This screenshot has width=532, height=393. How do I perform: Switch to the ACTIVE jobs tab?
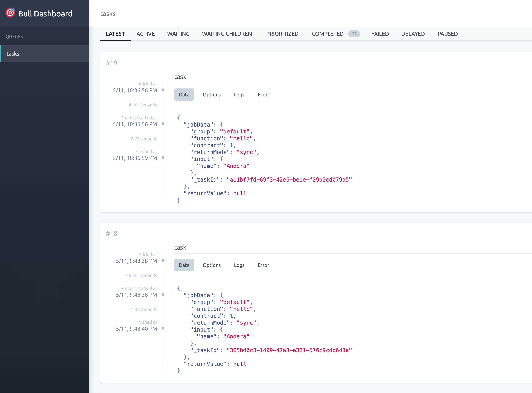(x=145, y=34)
